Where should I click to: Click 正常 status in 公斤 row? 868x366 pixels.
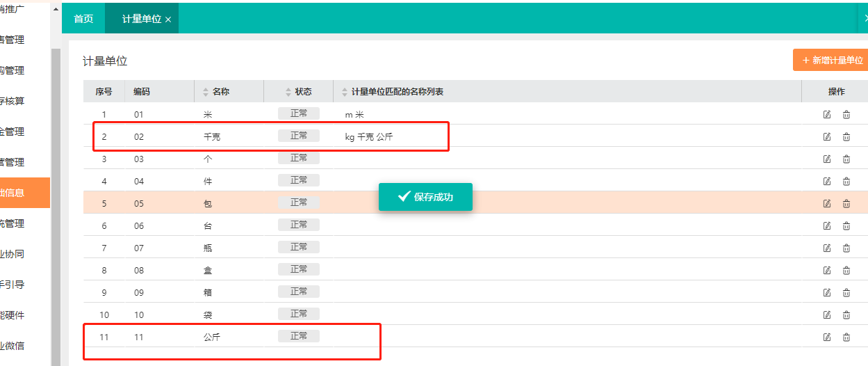point(299,336)
